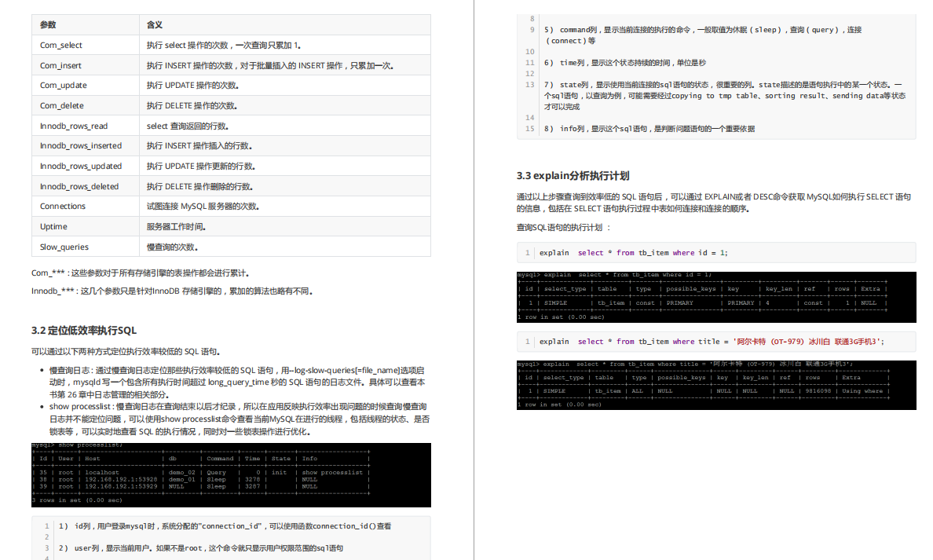The image size is (933, 560).
Task: Click code line '8) info列'
Action: point(649,129)
